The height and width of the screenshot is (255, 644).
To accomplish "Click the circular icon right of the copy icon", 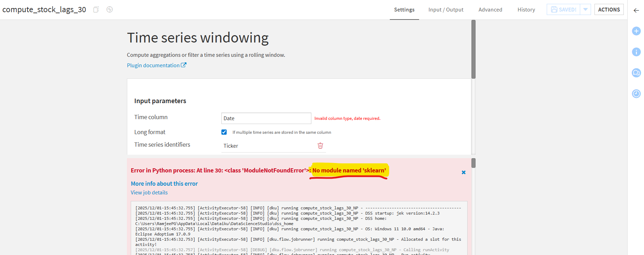I will [x=109, y=9].
